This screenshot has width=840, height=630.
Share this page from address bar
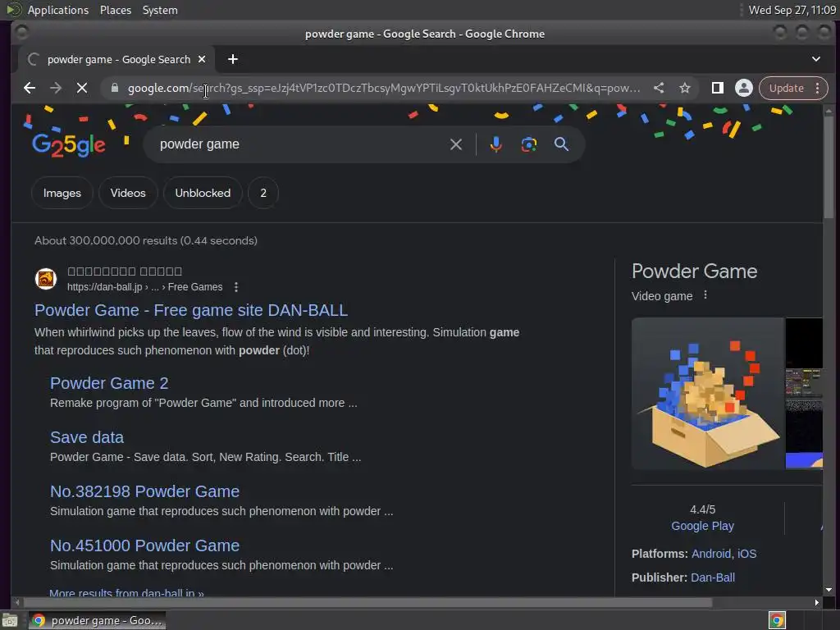click(659, 88)
